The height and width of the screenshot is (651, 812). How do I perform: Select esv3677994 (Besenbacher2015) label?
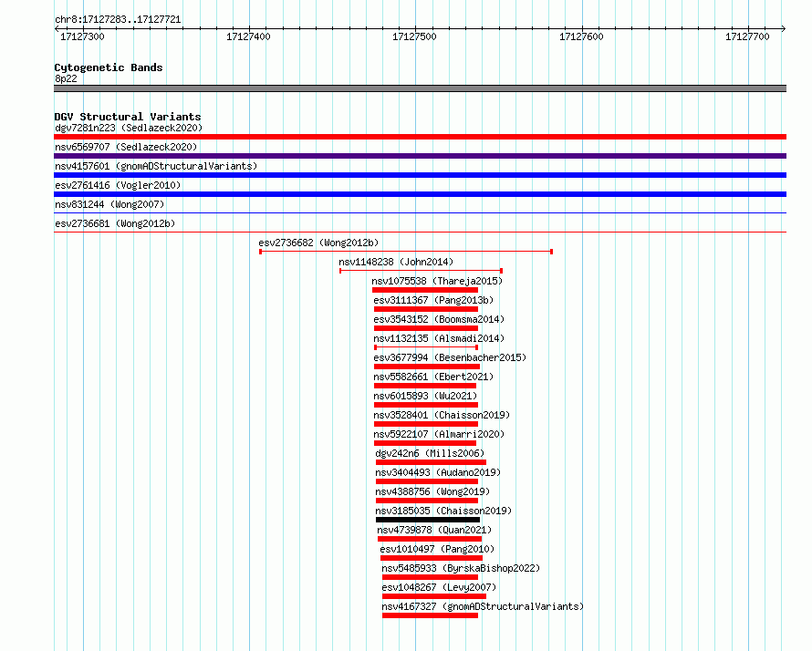point(450,357)
